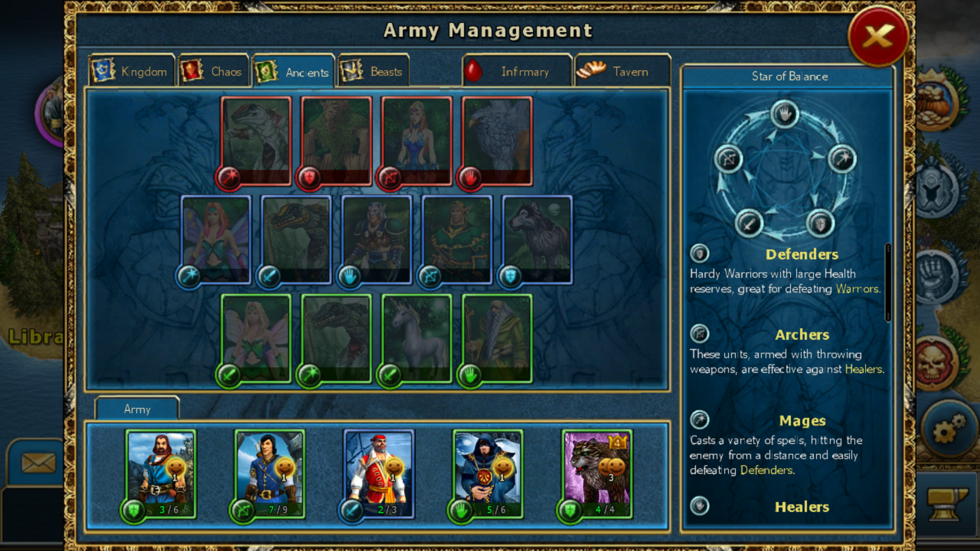Select the hand icon atop Star of Balance
This screenshot has height=551, width=980.
(x=785, y=114)
